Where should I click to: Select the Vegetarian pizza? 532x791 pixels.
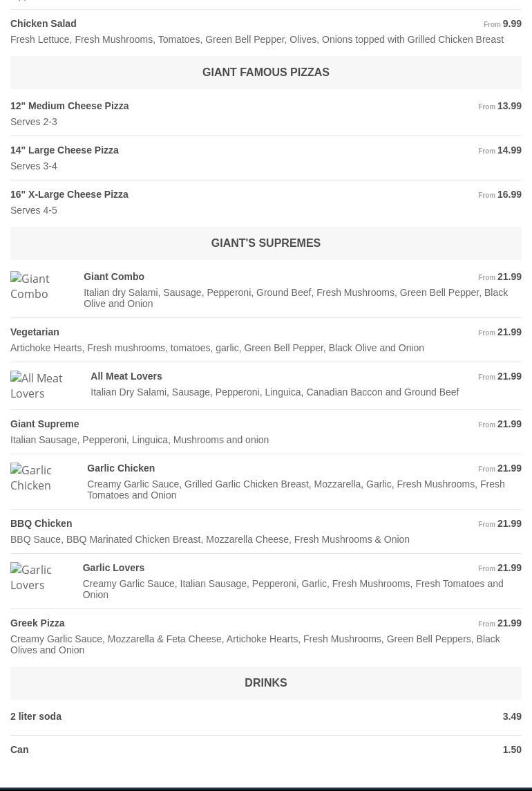[35, 332]
